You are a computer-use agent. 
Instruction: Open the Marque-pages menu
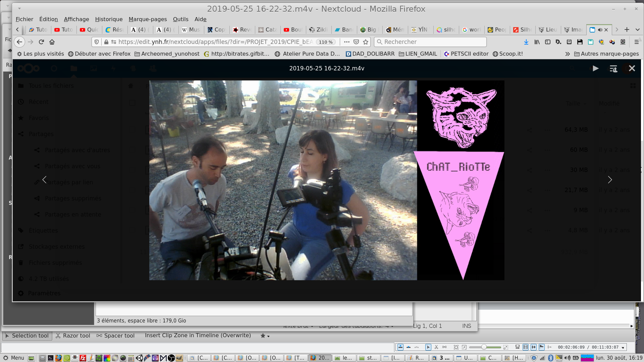pos(148,19)
